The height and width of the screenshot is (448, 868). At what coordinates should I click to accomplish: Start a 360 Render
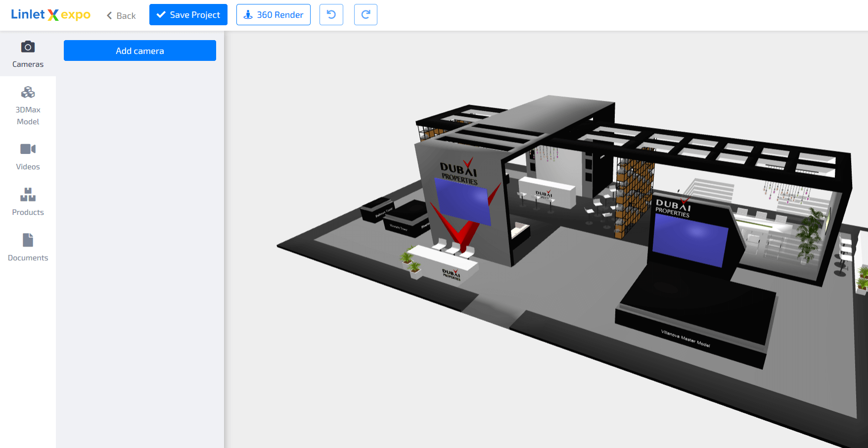(274, 15)
